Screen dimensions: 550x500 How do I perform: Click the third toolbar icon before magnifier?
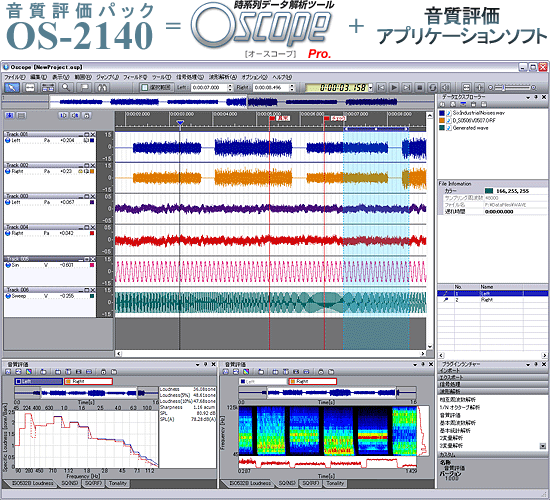48,88
